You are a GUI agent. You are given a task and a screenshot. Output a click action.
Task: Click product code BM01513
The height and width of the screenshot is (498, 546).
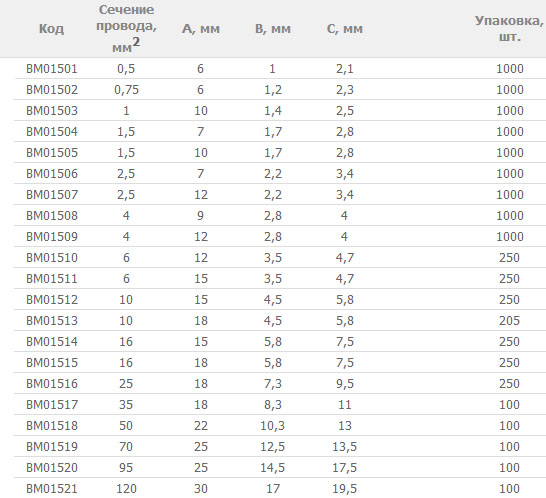coord(52,321)
